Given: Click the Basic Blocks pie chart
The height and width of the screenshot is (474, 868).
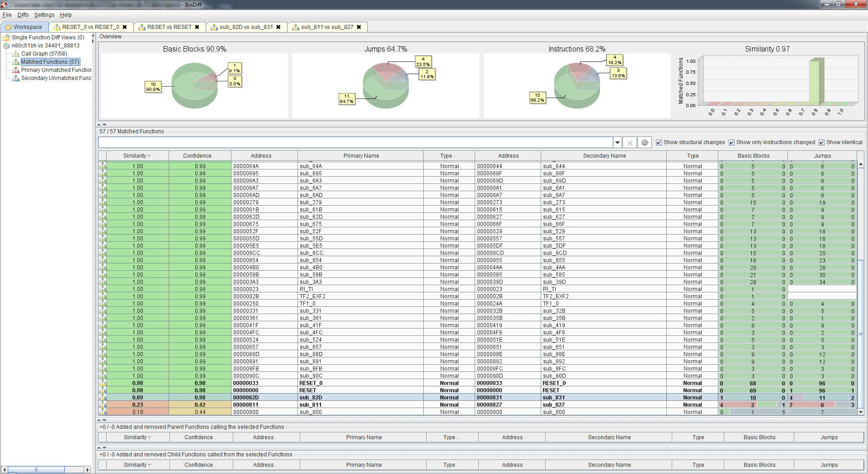Looking at the screenshot, I should tap(195, 85).
